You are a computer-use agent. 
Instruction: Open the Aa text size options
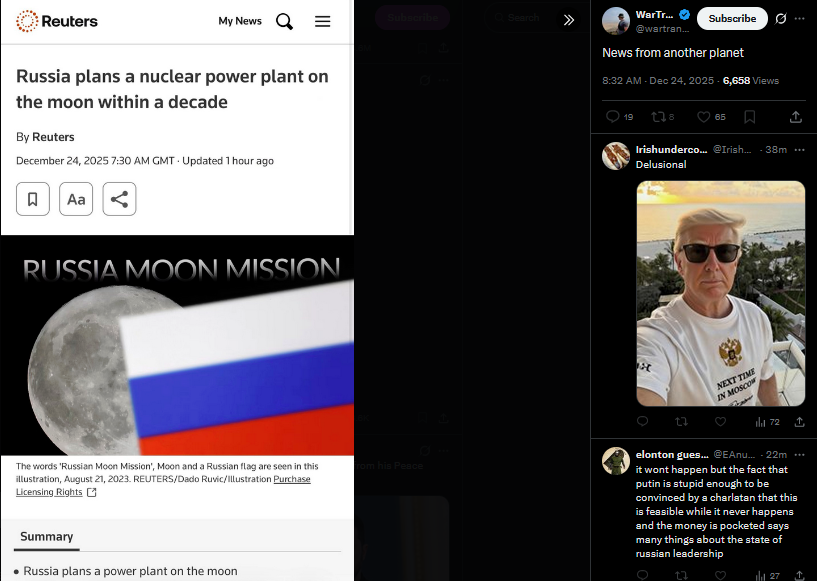(76, 199)
